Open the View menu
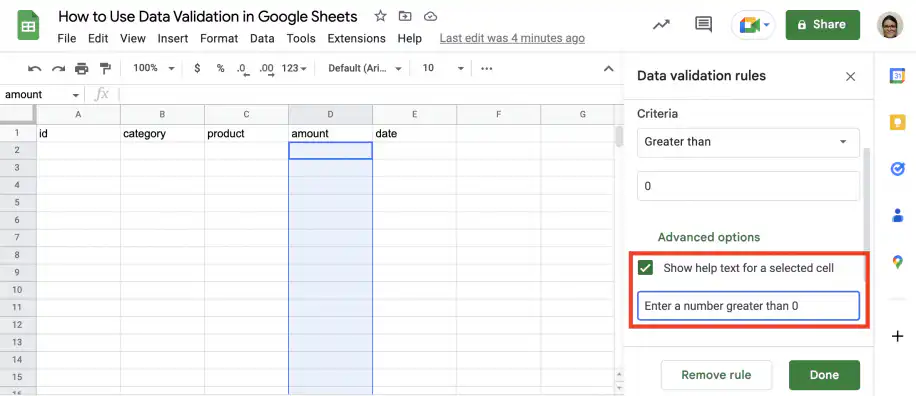Screen dimensions: 916x396 pos(133,39)
